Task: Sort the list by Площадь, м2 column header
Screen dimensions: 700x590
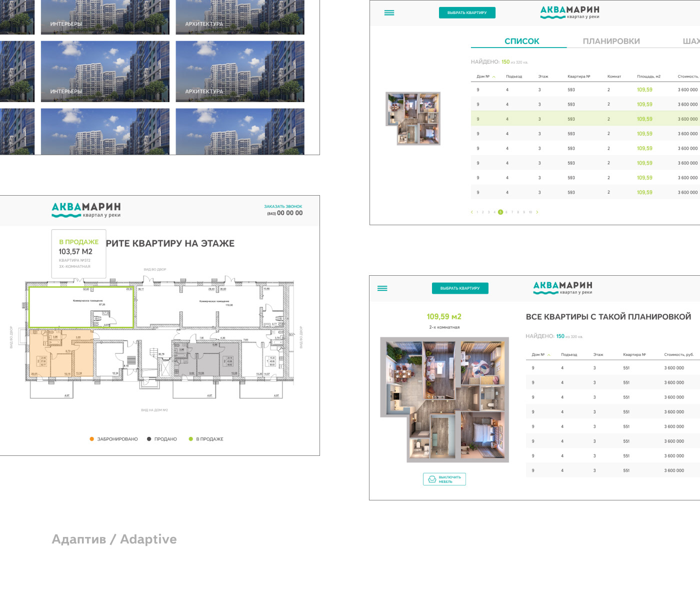Action: 648,77
